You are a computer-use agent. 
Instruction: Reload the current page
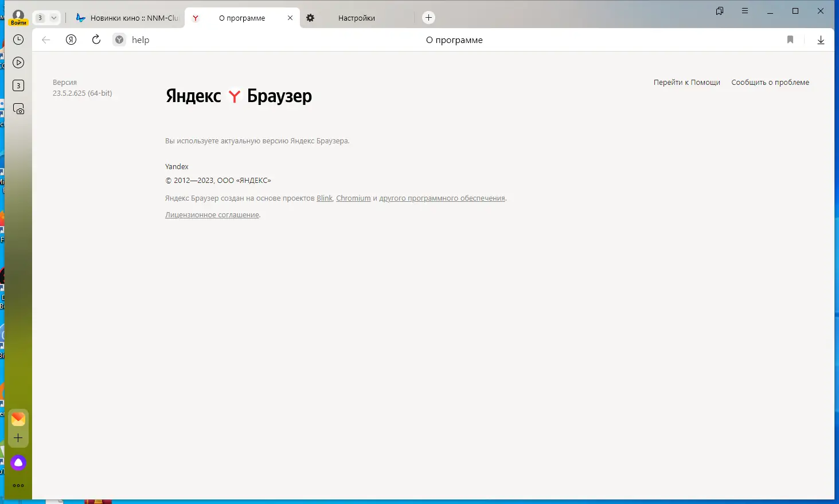pos(96,40)
